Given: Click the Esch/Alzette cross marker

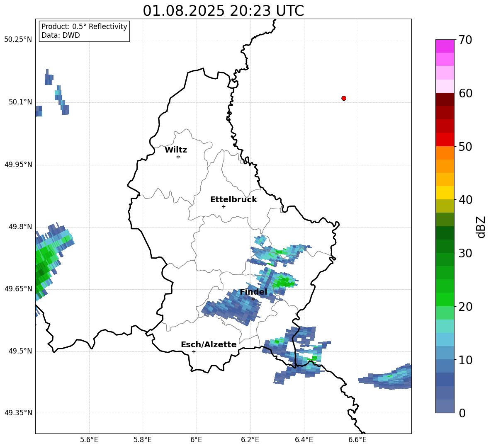Looking at the screenshot, I should 194,351.
